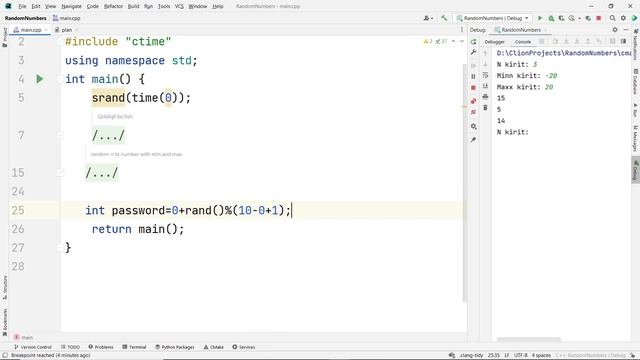Switch to the Debugger tab
This screenshot has width=640, height=360.
click(495, 42)
